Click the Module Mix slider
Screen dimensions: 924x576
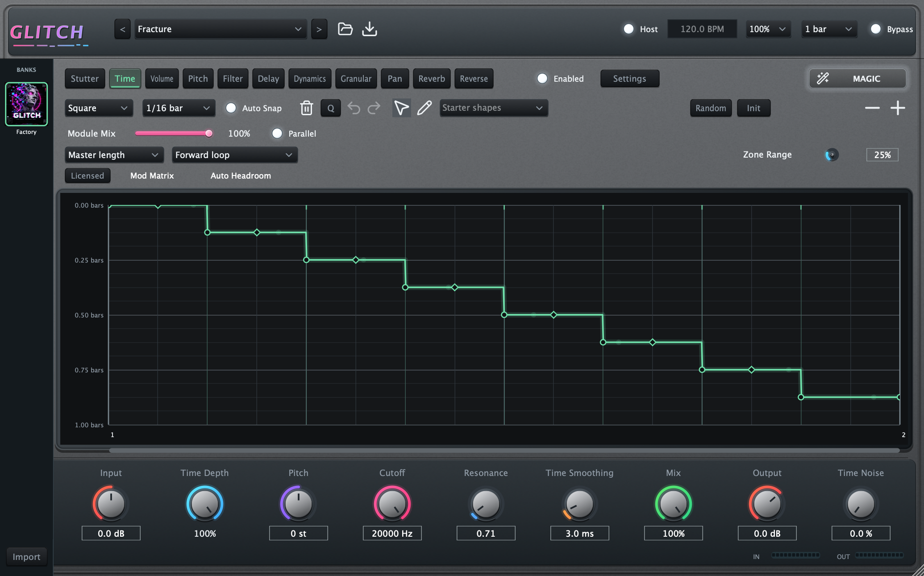174,134
